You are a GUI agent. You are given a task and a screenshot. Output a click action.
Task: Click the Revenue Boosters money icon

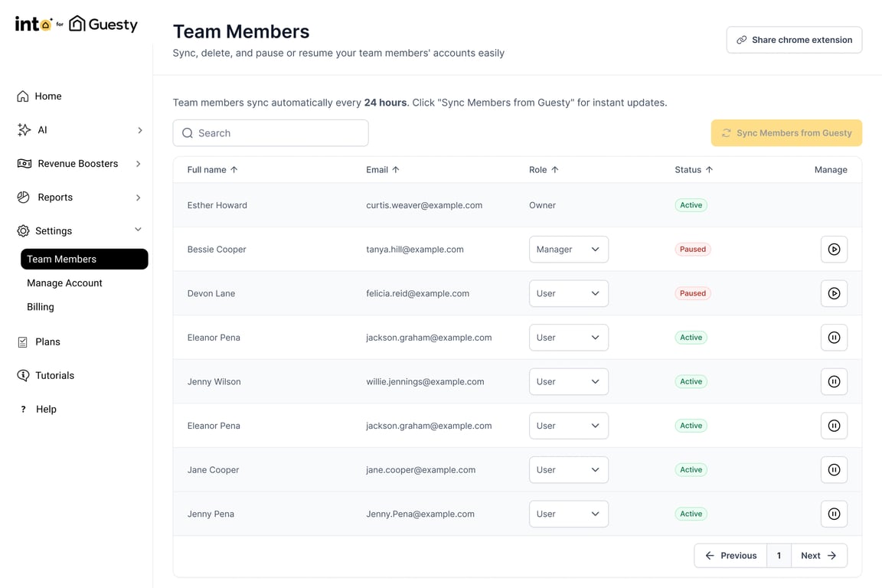click(x=24, y=164)
